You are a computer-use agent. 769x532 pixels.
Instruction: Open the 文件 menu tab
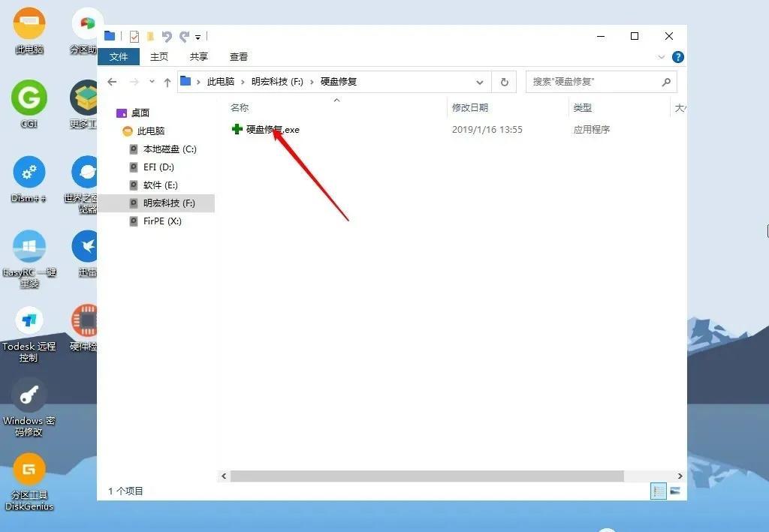pyautogui.click(x=119, y=57)
